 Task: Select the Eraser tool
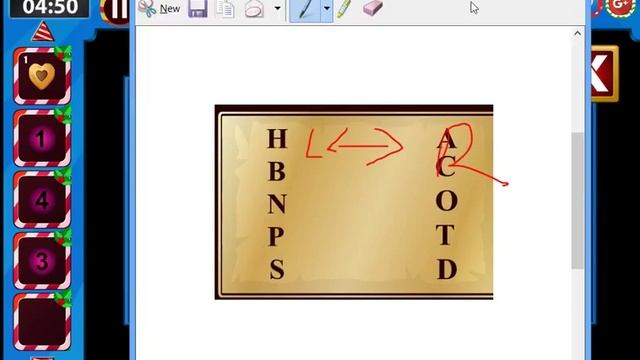tap(372, 8)
